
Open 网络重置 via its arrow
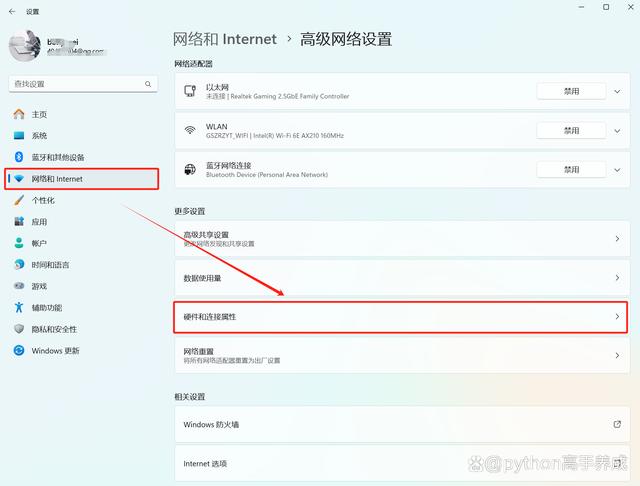pos(617,355)
